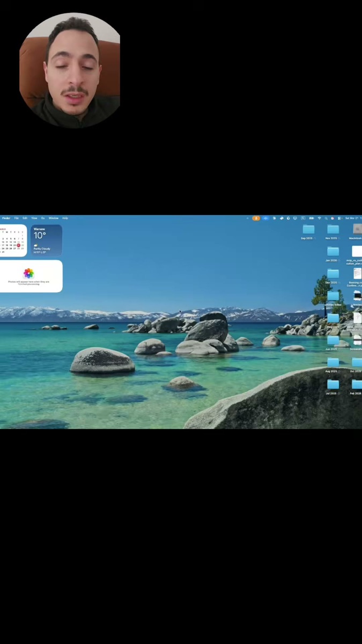Open the Calendar widget
This screenshot has width=362, height=644.
(x=13, y=240)
